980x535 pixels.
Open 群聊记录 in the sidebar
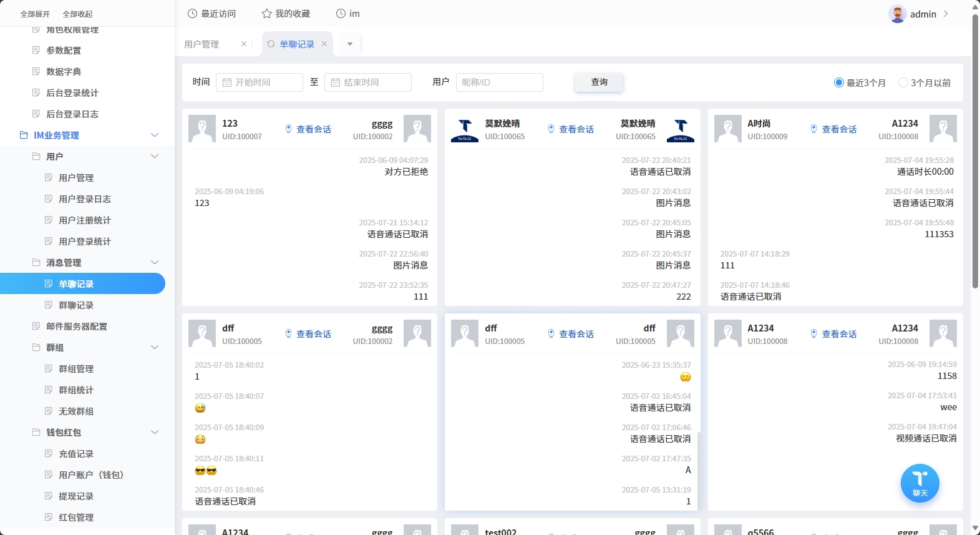click(76, 305)
